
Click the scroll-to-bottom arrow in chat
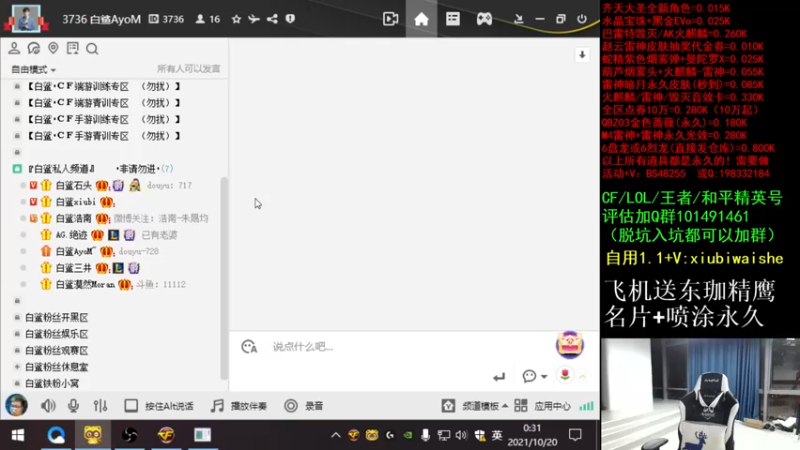(582, 55)
